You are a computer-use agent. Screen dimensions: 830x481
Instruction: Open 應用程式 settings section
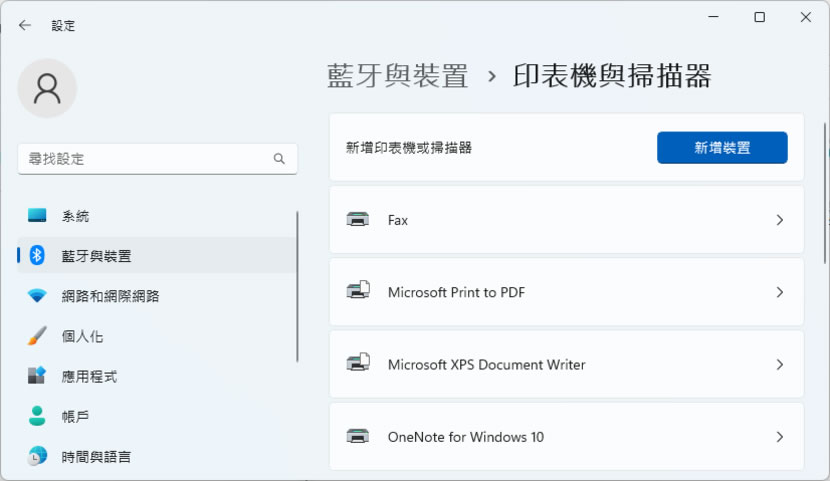[x=89, y=376]
